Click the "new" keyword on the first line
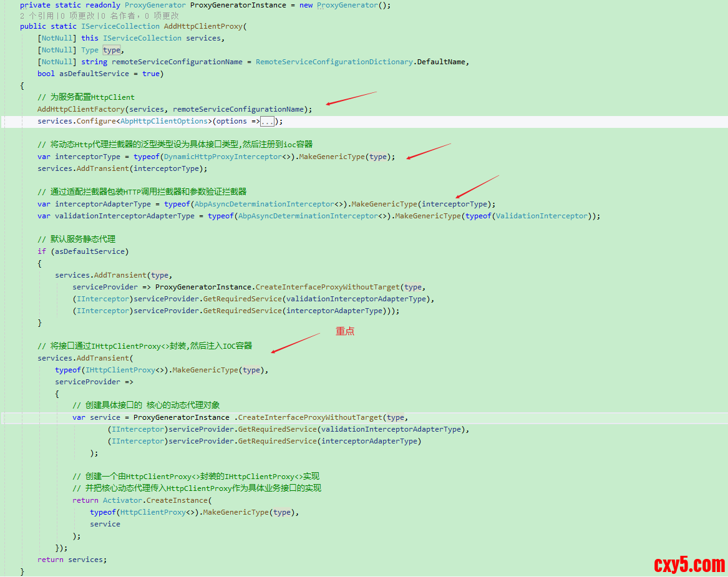This screenshot has width=728, height=577. click(x=306, y=5)
